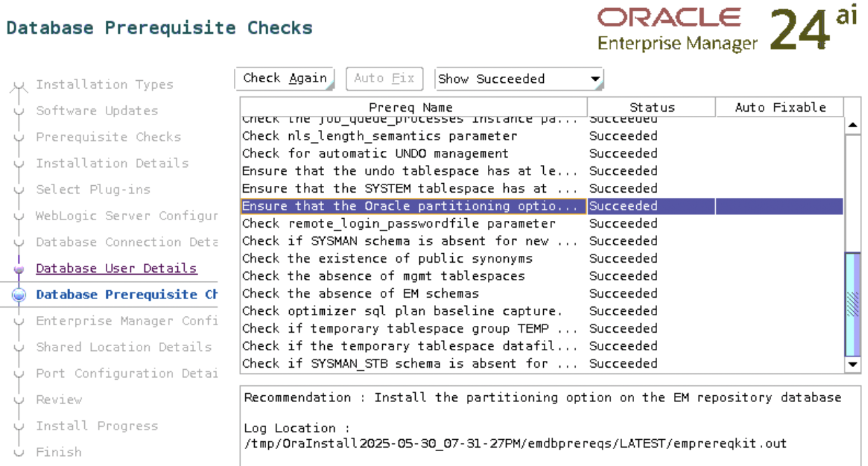Select Check nls_length_semantics parameter row

click(379, 136)
